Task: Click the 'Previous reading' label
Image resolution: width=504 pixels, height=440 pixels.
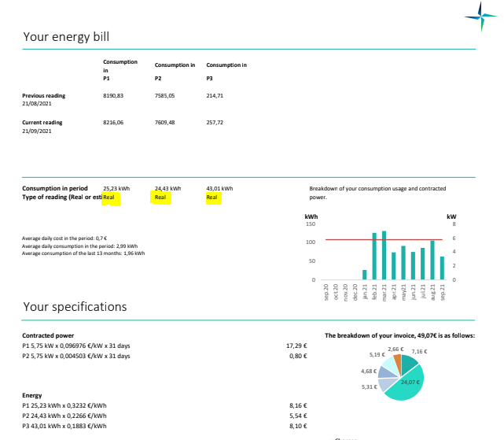Action: (44, 95)
